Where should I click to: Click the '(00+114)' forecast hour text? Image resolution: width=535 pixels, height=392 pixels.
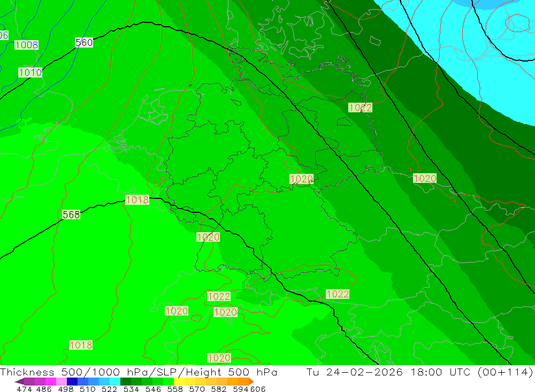505,372
